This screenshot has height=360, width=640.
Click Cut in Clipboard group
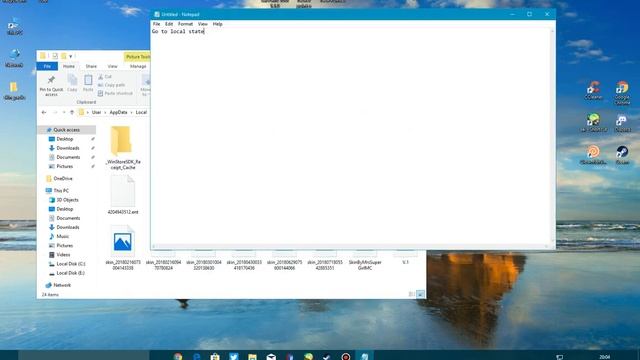[x=105, y=77]
